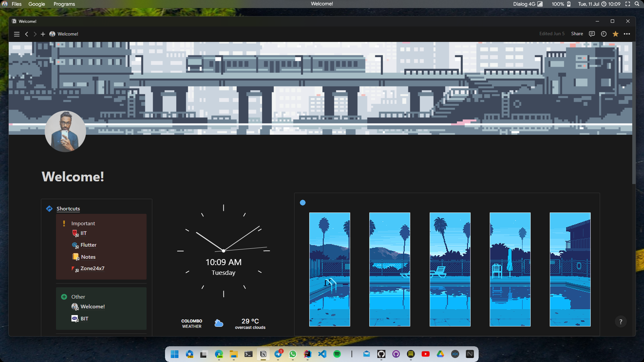Toggle the favorite star
This screenshot has width=644, height=362.
point(615,34)
